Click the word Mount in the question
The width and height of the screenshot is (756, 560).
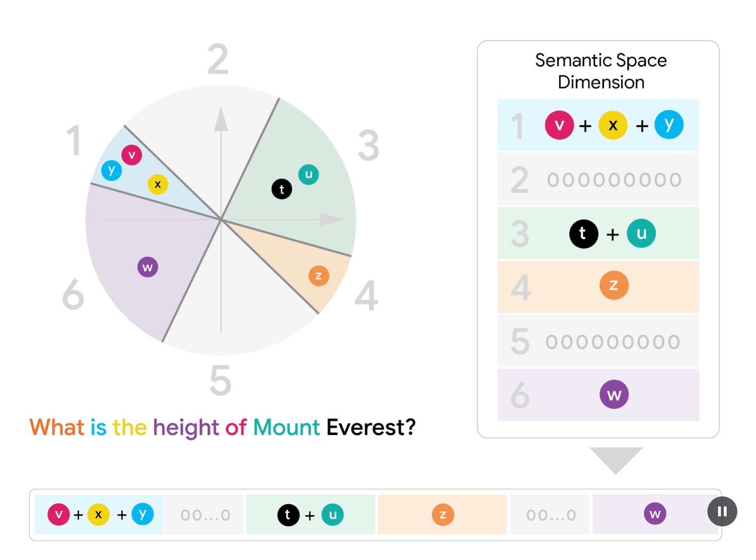point(286,427)
